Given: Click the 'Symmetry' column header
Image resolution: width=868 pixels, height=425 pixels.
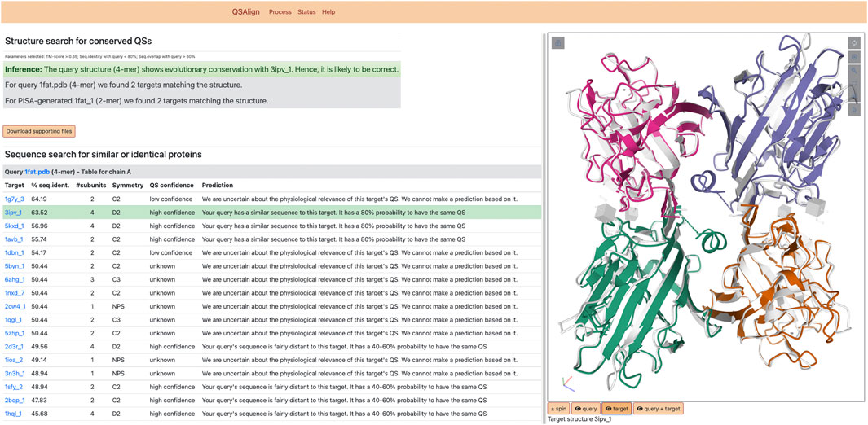Looking at the screenshot, I should [128, 185].
